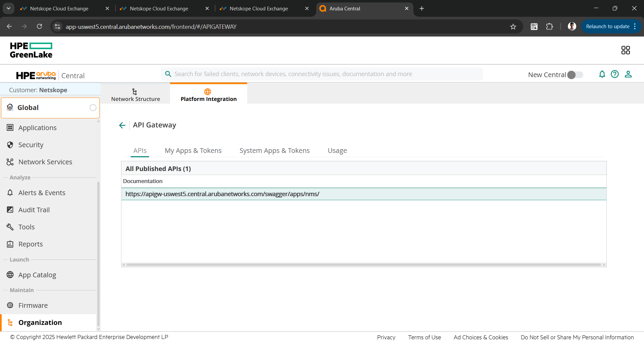Open the APIs tab
Screen dimensions: 644x342
coord(140,151)
